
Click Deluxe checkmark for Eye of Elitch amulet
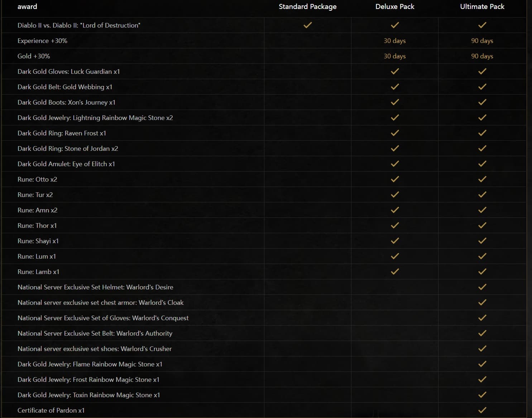point(395,164)
